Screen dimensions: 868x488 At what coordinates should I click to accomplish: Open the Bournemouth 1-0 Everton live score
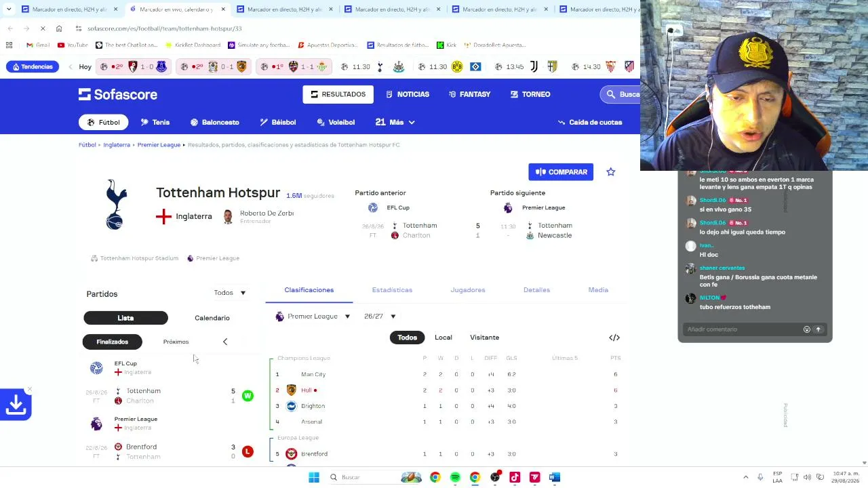[134, 66]
